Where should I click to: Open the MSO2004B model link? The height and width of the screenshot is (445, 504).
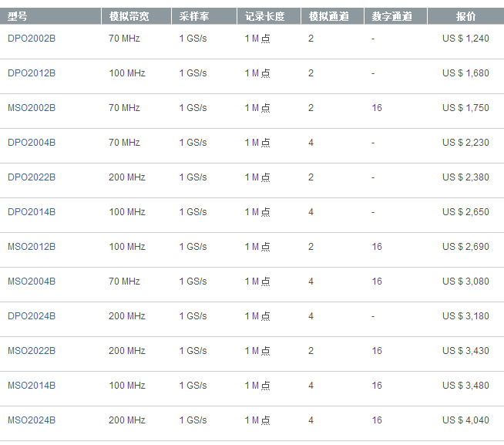pyautogui.click(x=32, y=281)
